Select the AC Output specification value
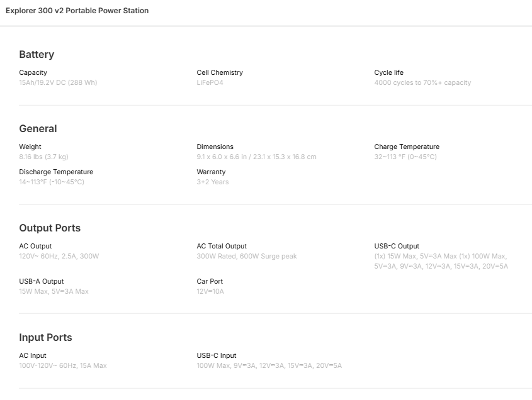The height and width of the screenshot is (400, 532). [59, 256]
